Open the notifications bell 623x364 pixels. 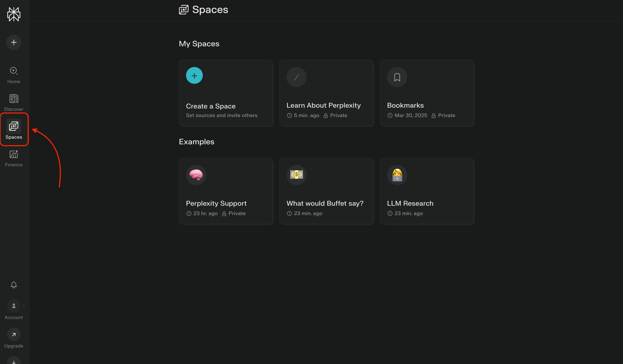click(x=14, y=285)
